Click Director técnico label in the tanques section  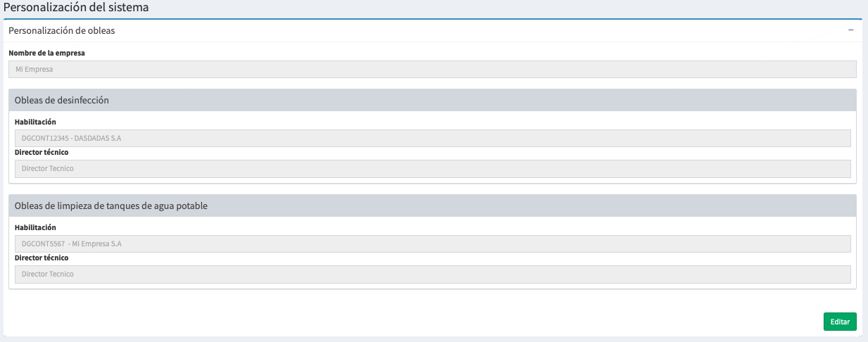(x=42, y=258)
